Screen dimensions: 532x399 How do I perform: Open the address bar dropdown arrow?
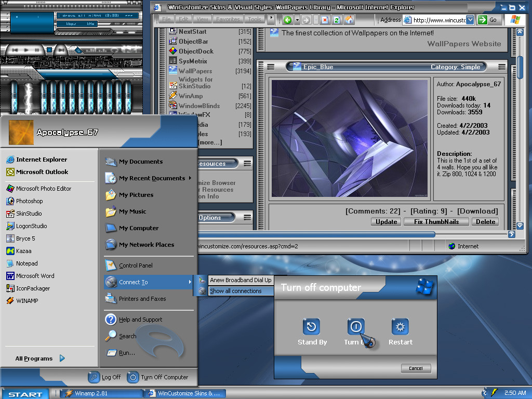[x=470, y=20]
